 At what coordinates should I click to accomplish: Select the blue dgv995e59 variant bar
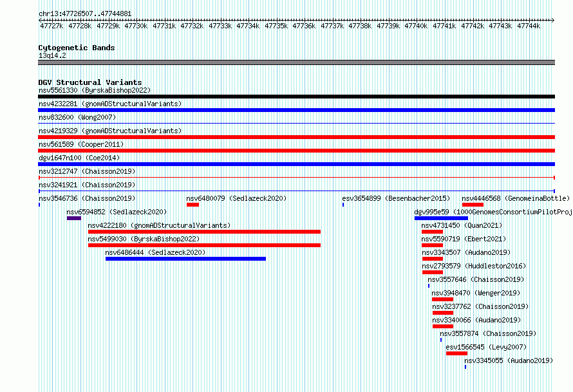point(441,218)
